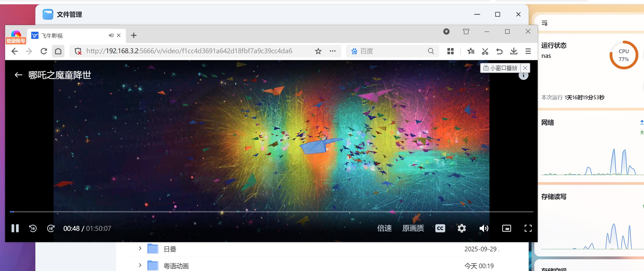Image resolution: width=644 pixels, height=271 pixels.
Task: Go to browser home page
Action: [x=58, y=51]
